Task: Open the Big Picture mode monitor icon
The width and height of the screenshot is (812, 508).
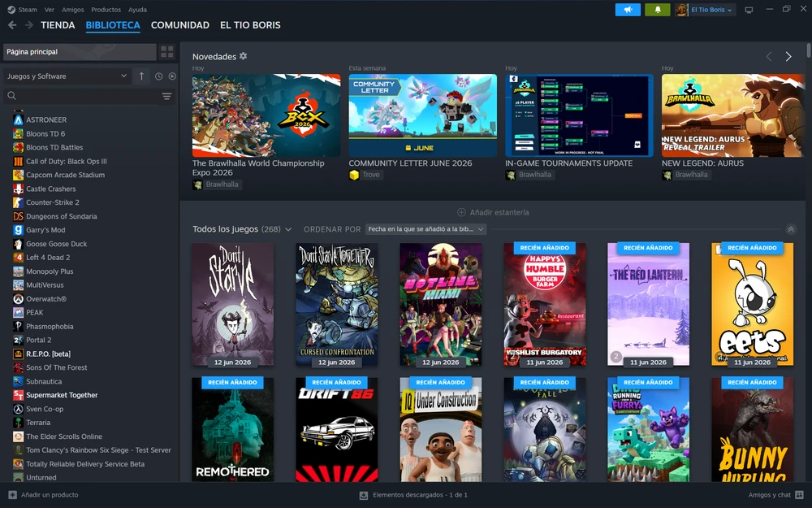Action: pyautogui.click(x=749, y=10)
